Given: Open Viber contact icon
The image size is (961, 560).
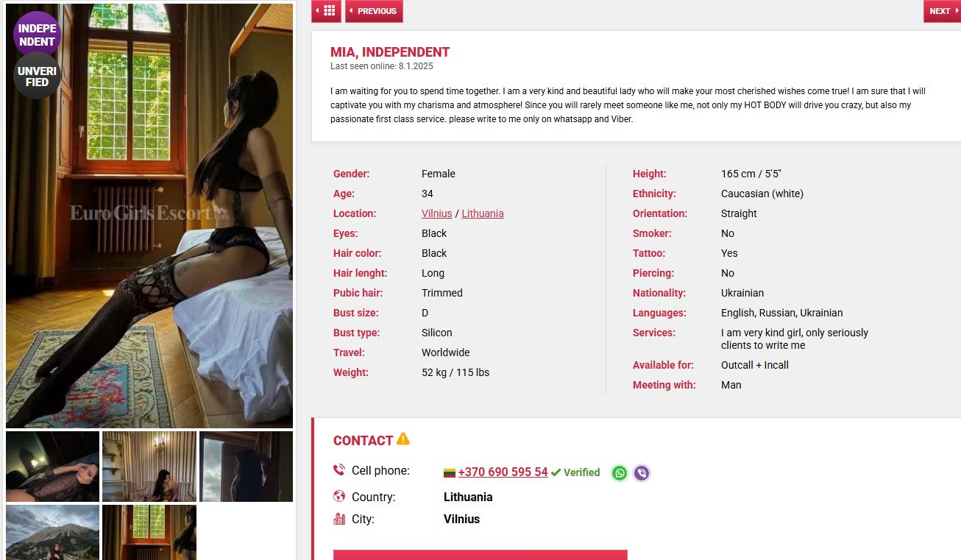Looking at the screenshot, I should click(642, 473).
